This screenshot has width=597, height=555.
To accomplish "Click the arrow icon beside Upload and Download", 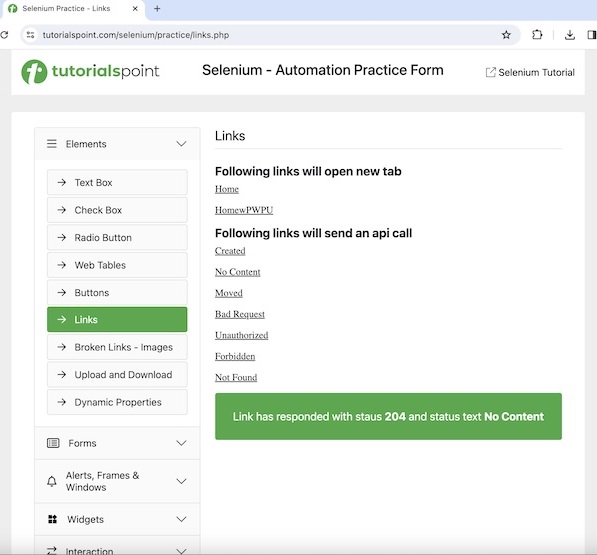I will [x=62, y=375].
